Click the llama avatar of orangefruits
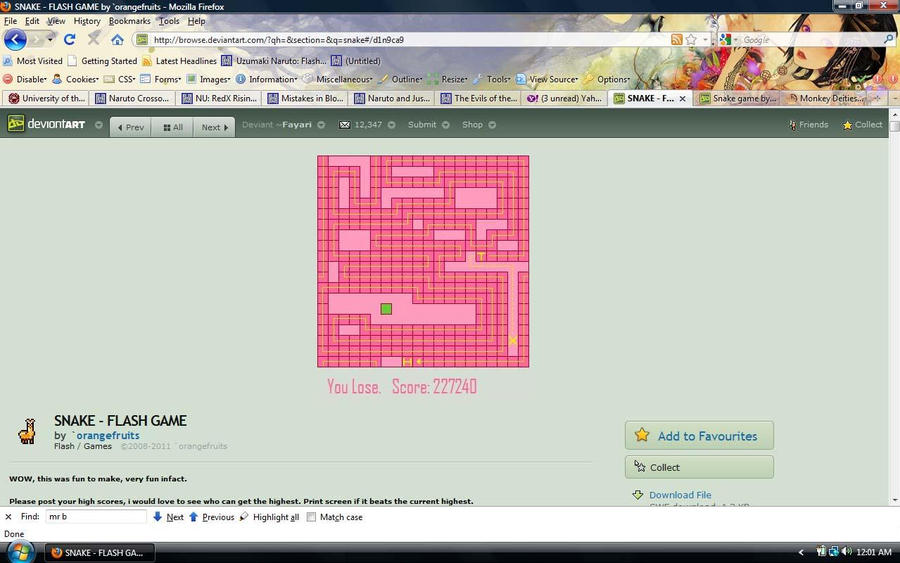Screen dimensions: 900x563 pos(27,432)
